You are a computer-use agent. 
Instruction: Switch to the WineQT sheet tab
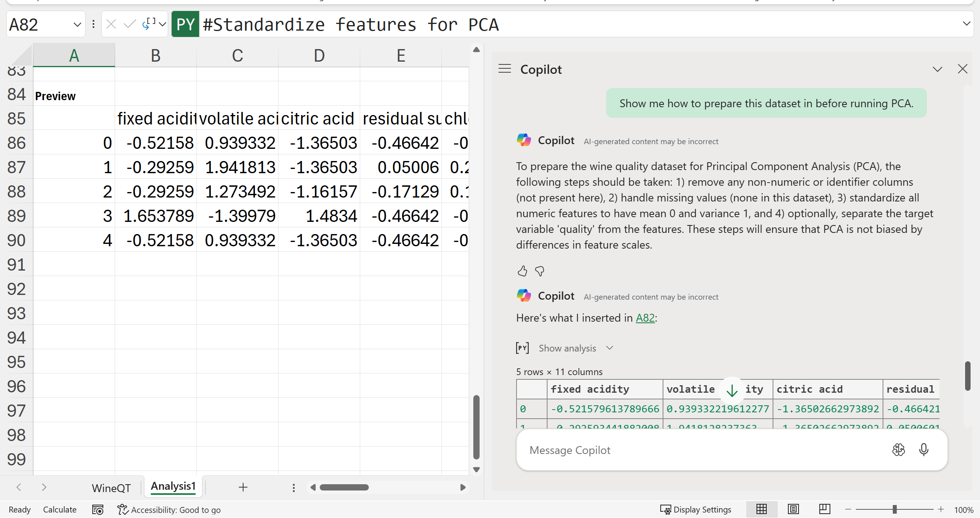(111, 488)
